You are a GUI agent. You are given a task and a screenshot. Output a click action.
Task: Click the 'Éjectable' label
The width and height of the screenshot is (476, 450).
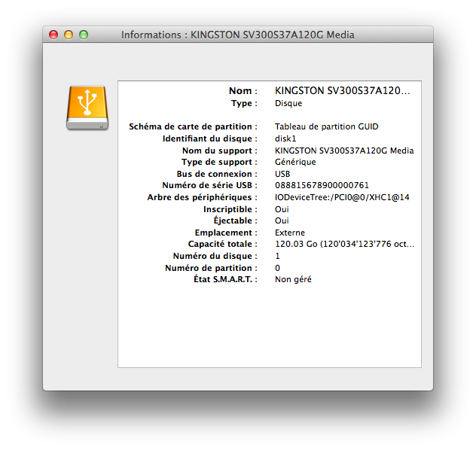tap(235, 220)
